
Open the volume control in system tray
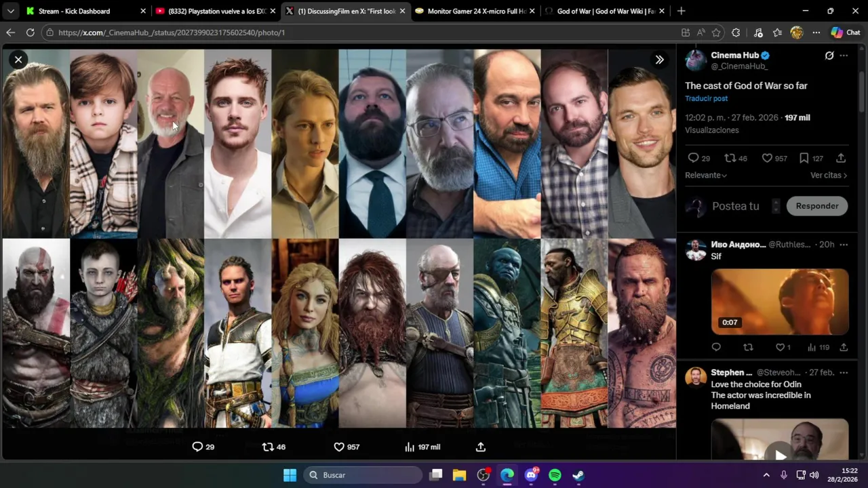pos(814,475)
